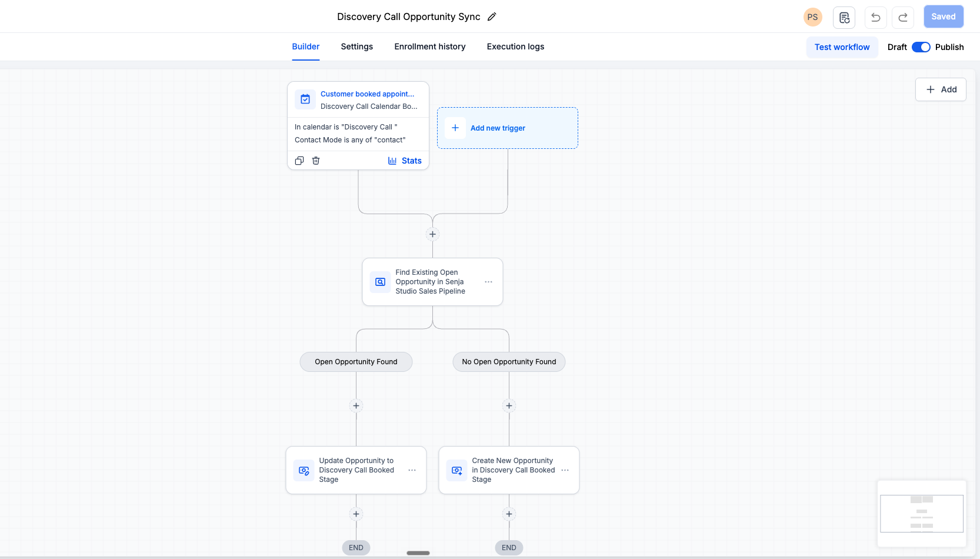Switch to the Builder tab
980x559 pixels.
point(306,46)
